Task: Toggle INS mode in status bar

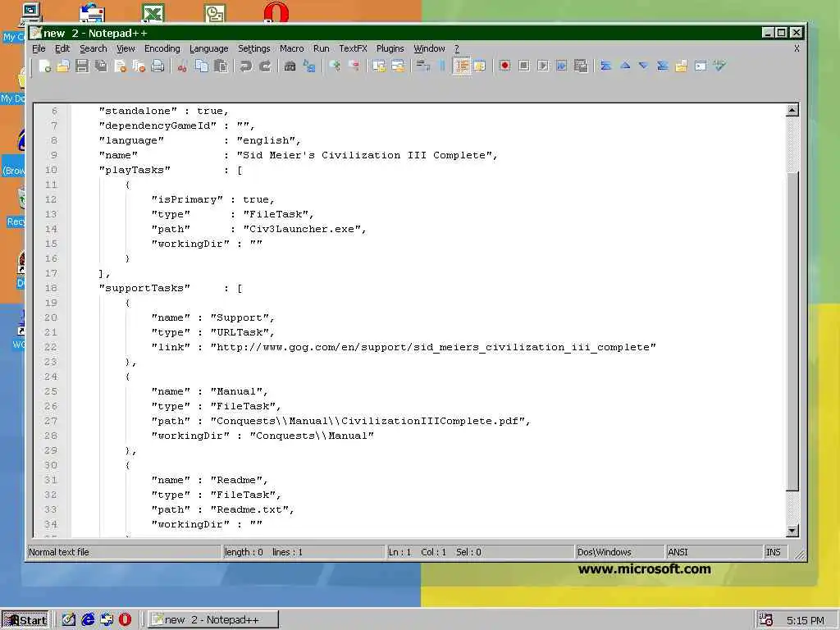Action: coord(774,552)
